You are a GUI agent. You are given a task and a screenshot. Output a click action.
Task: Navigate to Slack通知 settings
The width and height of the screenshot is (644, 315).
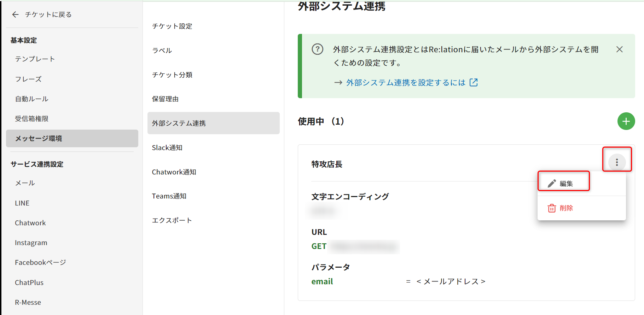click(x=167, y=148)
